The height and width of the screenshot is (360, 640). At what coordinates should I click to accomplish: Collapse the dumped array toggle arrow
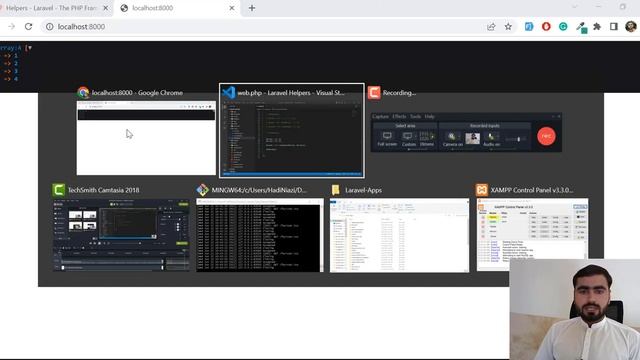point(30,48)
